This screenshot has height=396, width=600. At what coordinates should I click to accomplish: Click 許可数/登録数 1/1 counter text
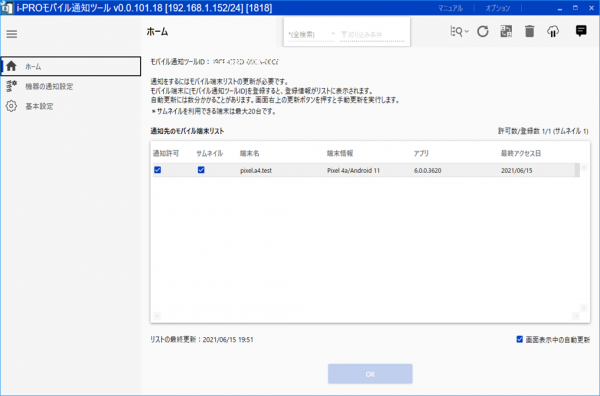[x=543, y=131]
